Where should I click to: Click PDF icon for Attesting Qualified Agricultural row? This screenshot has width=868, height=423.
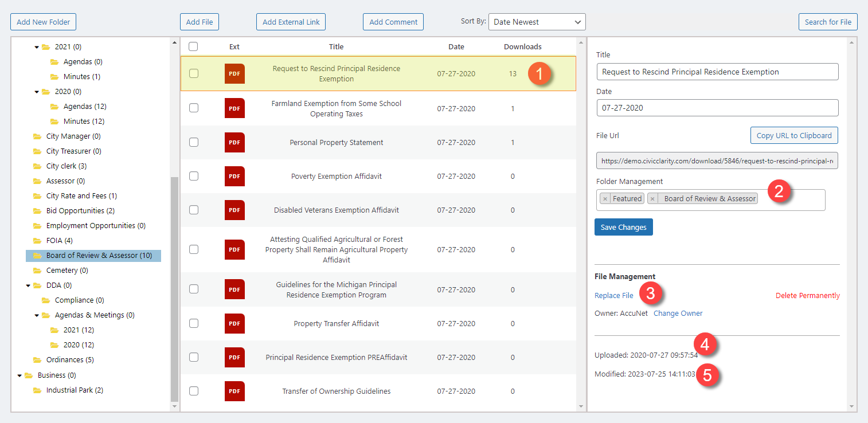234,249
